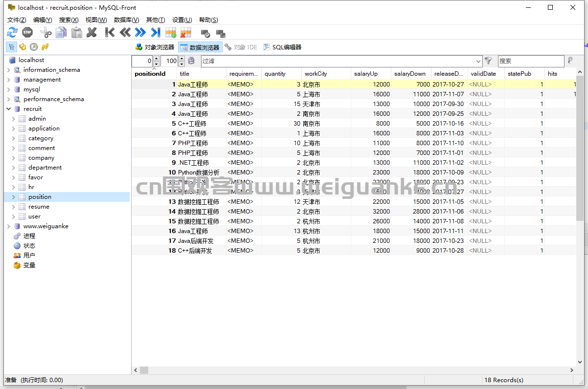The height and width of the screenshot is (389, 588).
Task: Jump to the last record icon
Action: 156,33
